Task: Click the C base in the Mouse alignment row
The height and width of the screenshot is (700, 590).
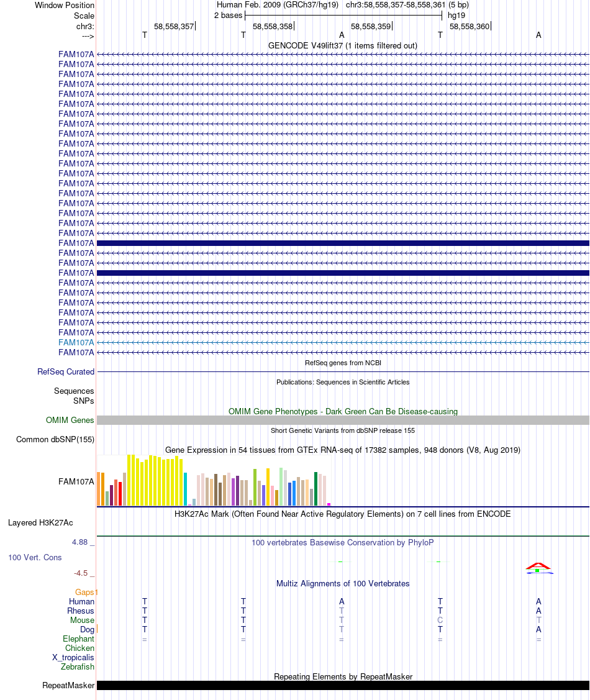Action: click(x=440, y=620)
